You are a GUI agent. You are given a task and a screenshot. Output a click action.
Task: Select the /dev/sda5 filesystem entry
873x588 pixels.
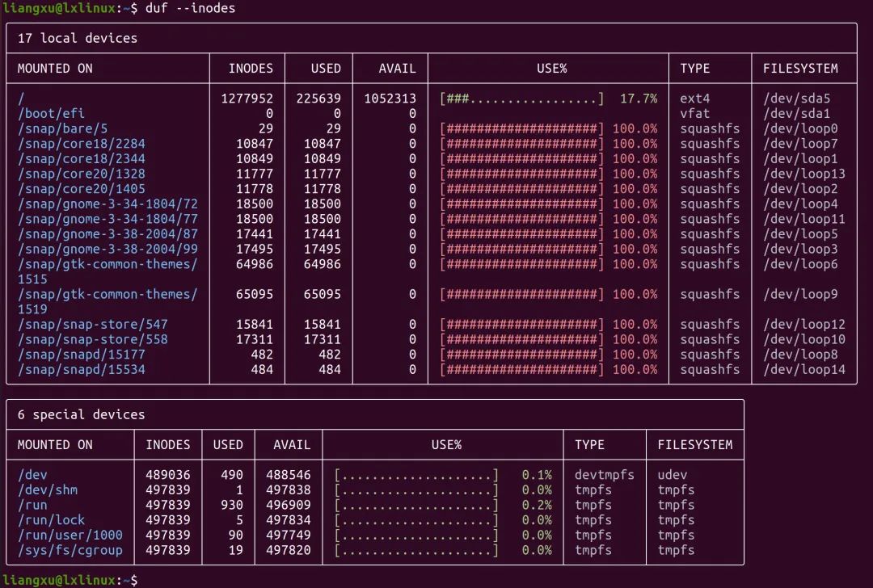[x=797, y=99]
